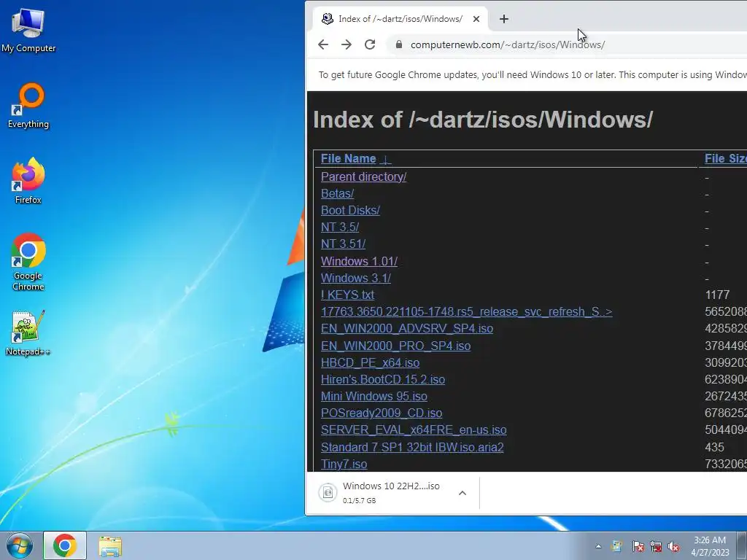Click the muted volume tray icon
Screen dimensions: 747x560
pos(673,546)
